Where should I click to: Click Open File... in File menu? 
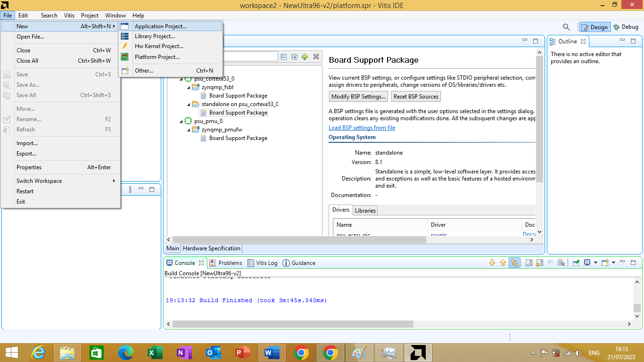[60, 37]
